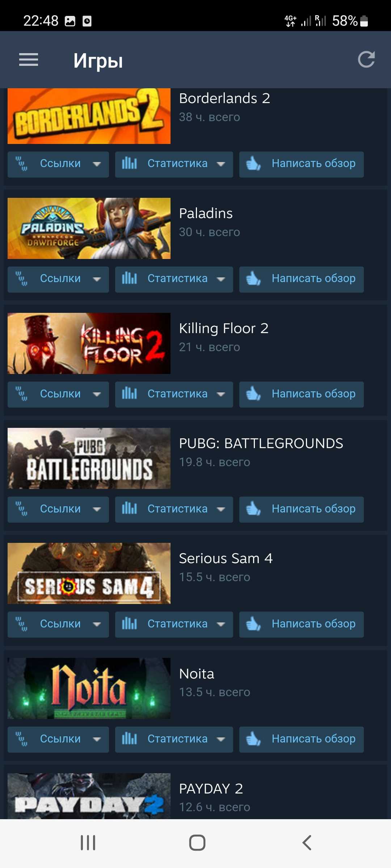Click Написать обзор for Serious Sam 4
391x868 pixels.
click(x=302, y=625)
